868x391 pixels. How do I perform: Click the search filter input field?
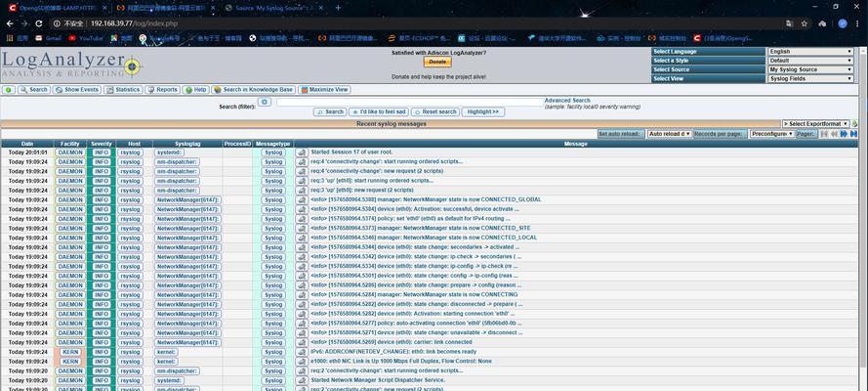410,103
